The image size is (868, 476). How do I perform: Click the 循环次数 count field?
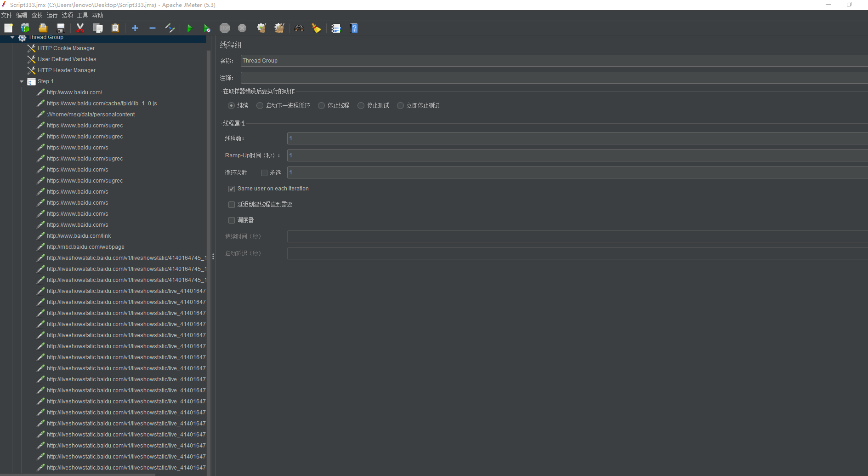578,172
